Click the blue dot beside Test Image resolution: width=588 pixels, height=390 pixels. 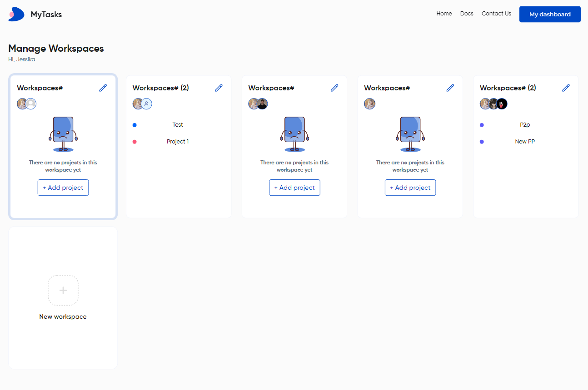[135, 125]
